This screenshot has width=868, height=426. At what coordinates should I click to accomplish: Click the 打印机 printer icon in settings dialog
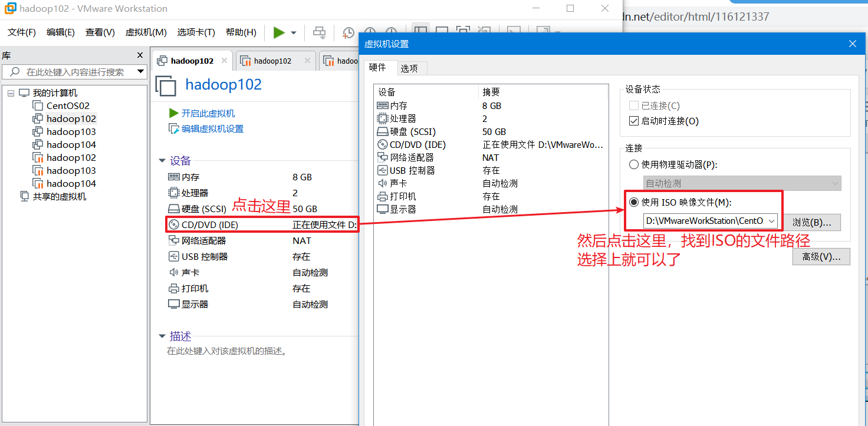pos(383,196)
